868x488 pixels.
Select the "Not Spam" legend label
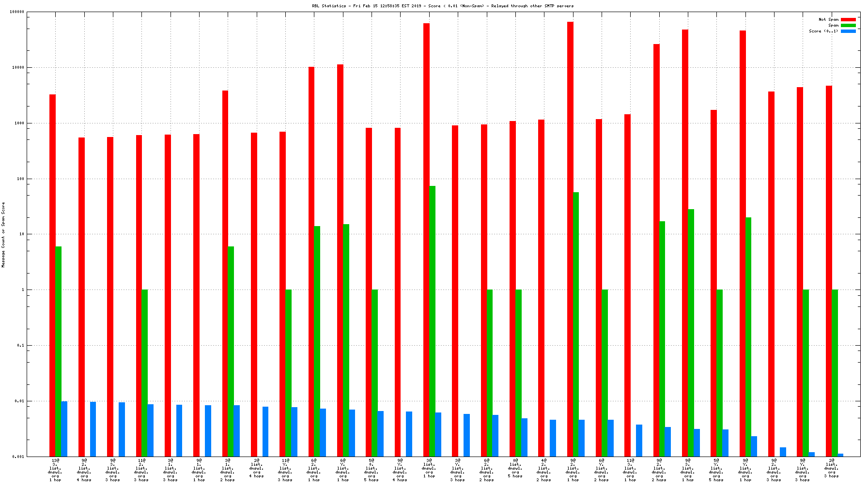click(x=828, y=19)
